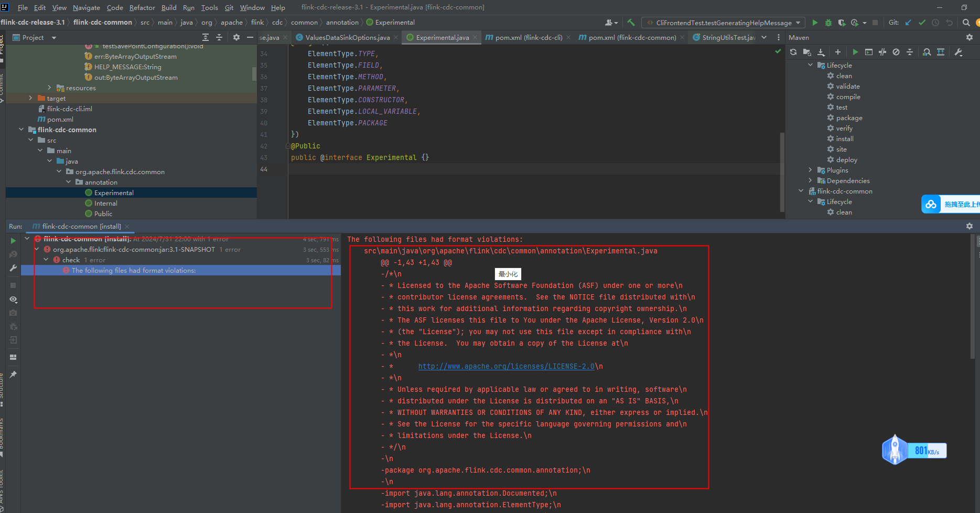Open the File menu
The height and width of the screenshot is (513, 980).
(23, 7)
